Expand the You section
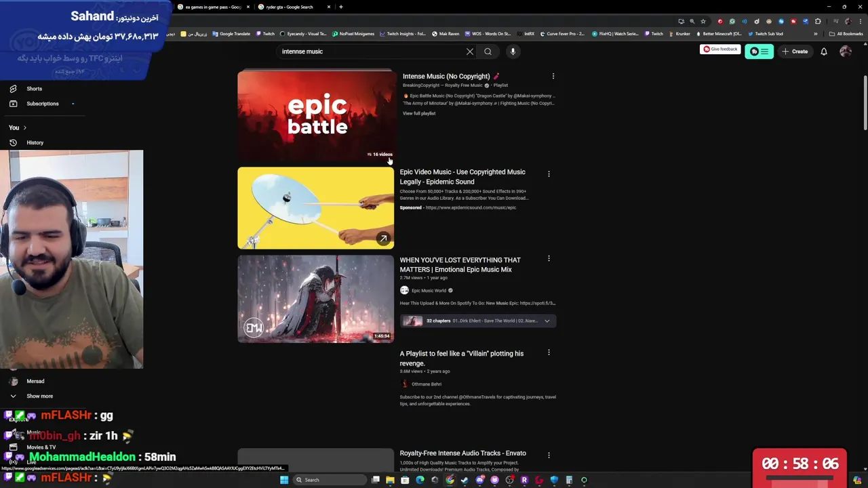This screenshot has width=868, height=488. point(18,127)
